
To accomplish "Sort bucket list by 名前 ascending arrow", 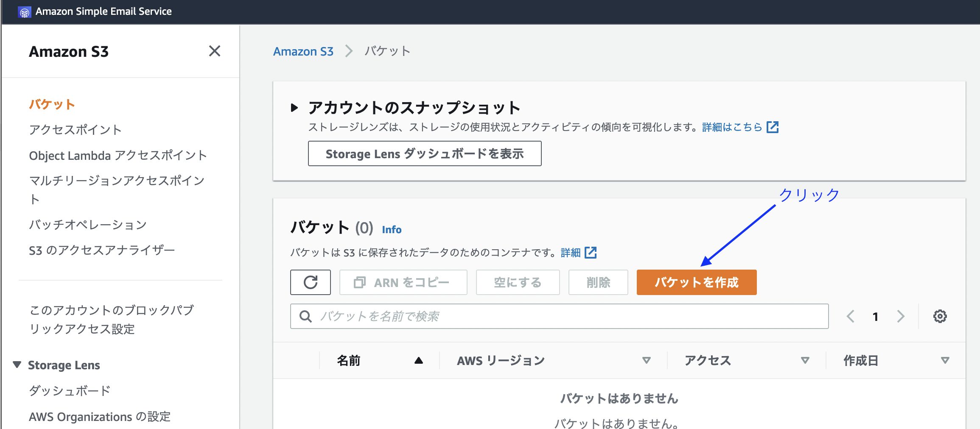I will pyautogui.click(x=419, y=360).
